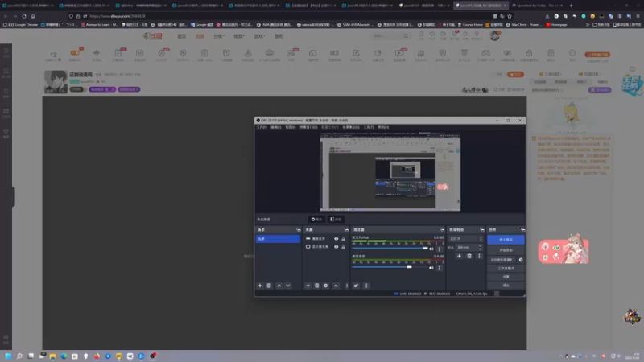
Task: Expand 分类 dropdown in Douyu navigation
Action: [x=218, y=36]
